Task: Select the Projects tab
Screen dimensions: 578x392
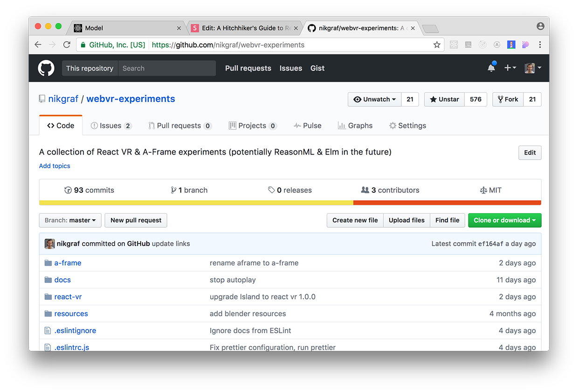Action: [253, 126]
